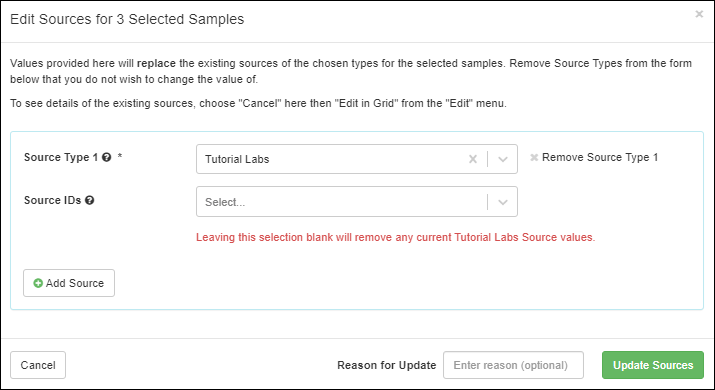Open the Source Type 1 help icon
This screenshot has width=715, height=390.
(107, 157)
